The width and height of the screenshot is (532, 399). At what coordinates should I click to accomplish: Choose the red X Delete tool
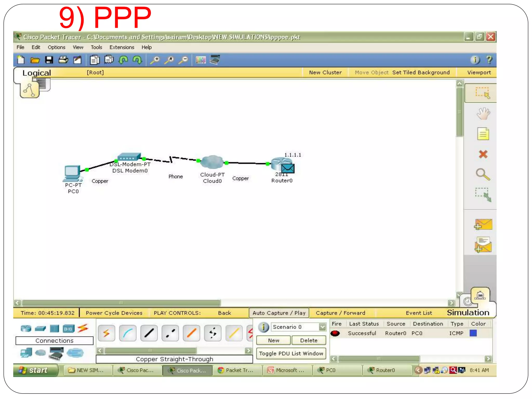pos(483,154)
